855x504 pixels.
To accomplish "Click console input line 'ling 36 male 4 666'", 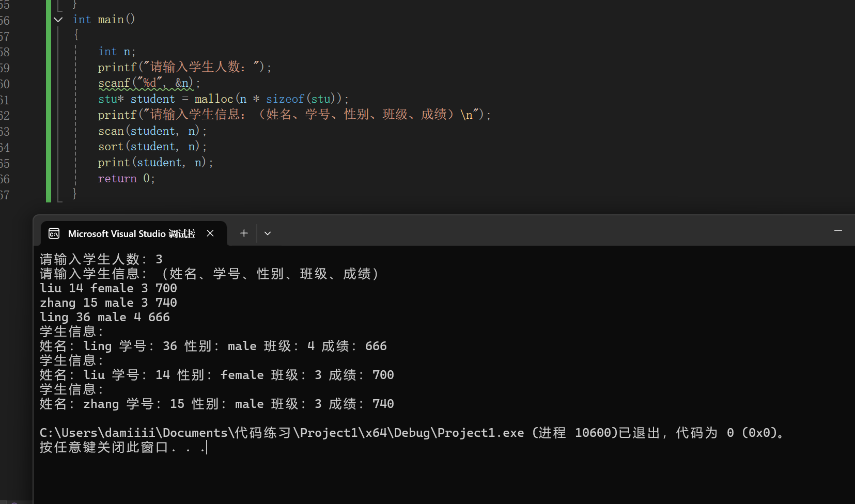I will click(x=105, y=317).
